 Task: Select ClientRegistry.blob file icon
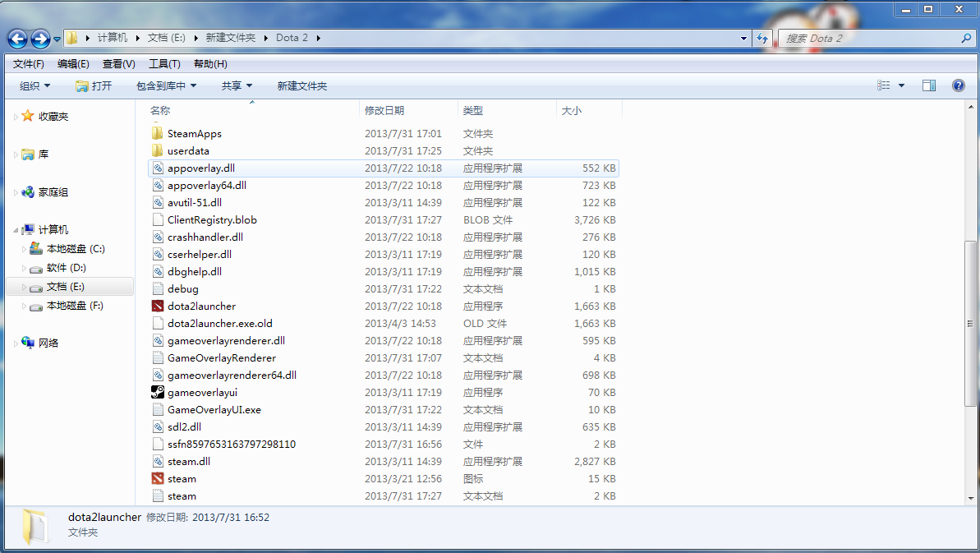tap(158, 220)
